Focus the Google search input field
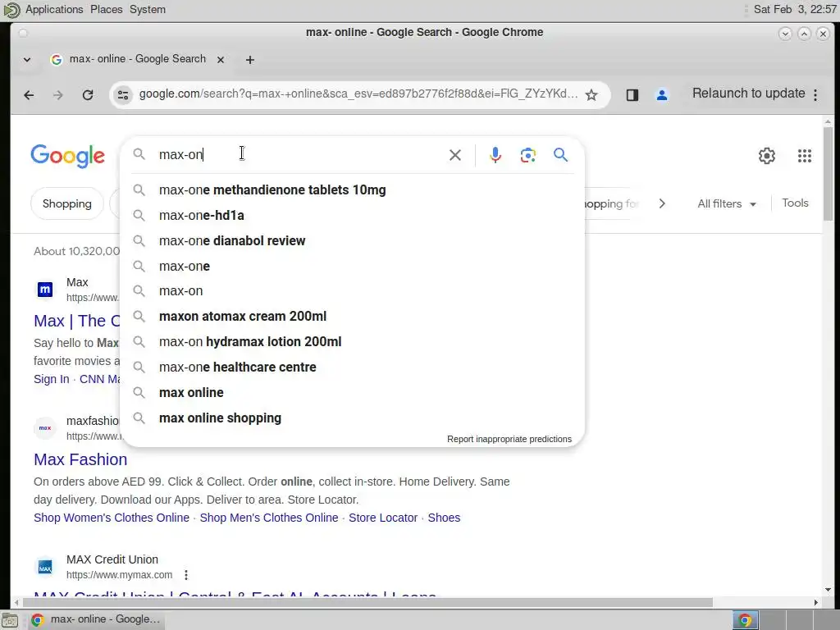This screenshot has width=840, height=630. coord(300,155)
